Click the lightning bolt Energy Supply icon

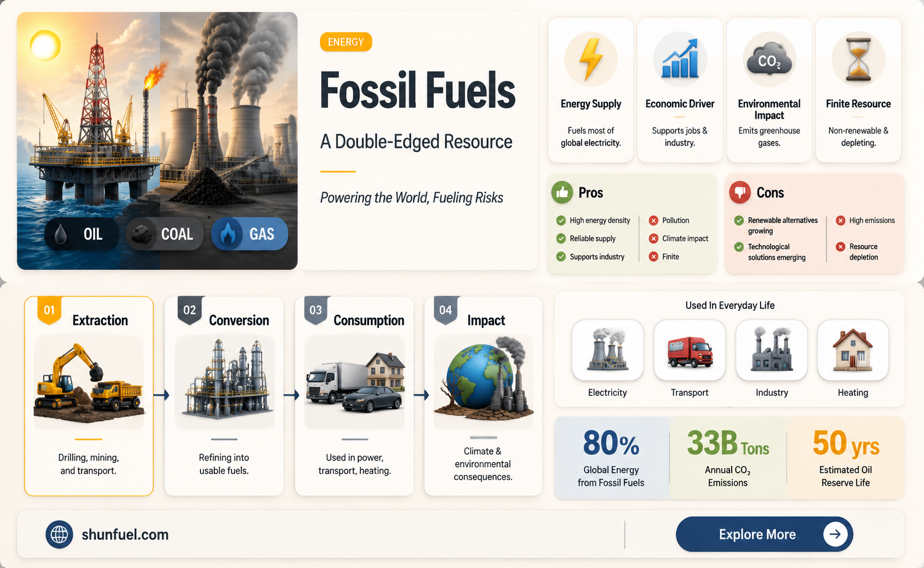pyautogui.click(x=591, y=59)
